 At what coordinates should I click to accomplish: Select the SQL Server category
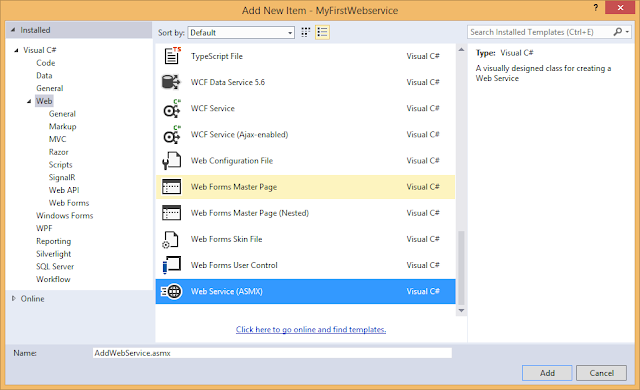pos(55,266)
